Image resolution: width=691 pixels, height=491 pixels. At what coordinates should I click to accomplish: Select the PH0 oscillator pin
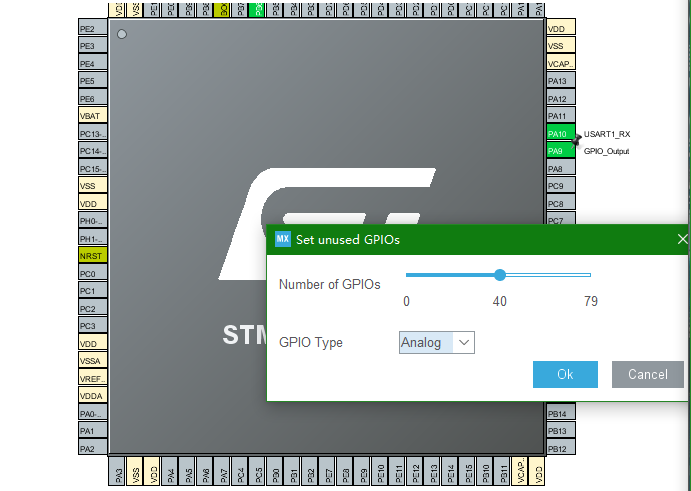(93, 220)
